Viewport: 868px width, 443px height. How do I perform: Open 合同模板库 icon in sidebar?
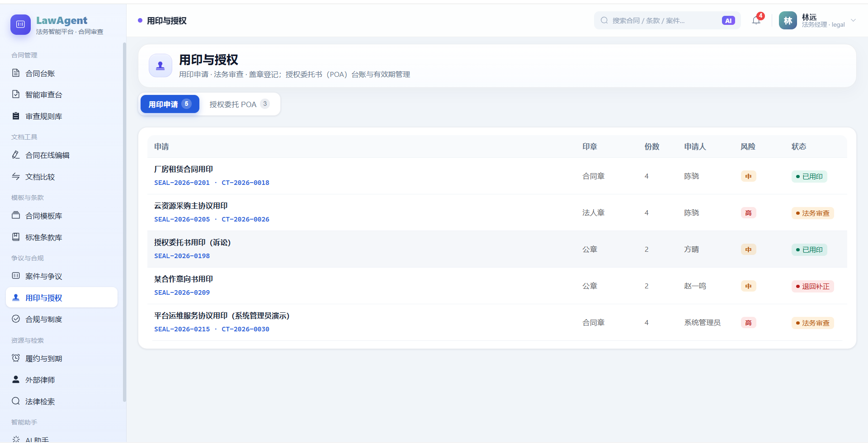point(16,216)
